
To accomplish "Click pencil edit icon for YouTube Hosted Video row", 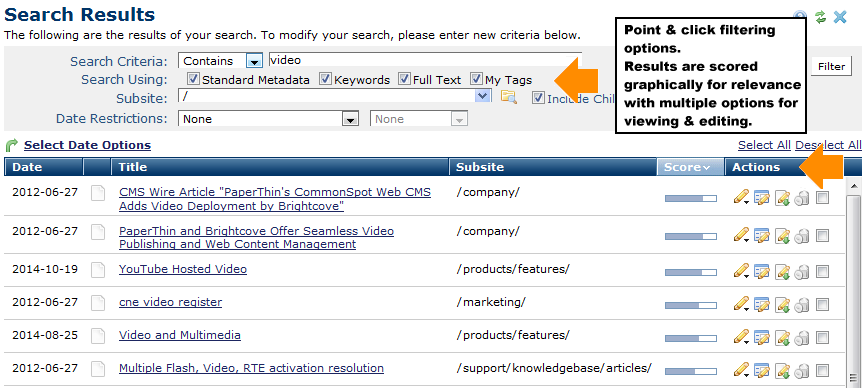I will coord(741,271).
